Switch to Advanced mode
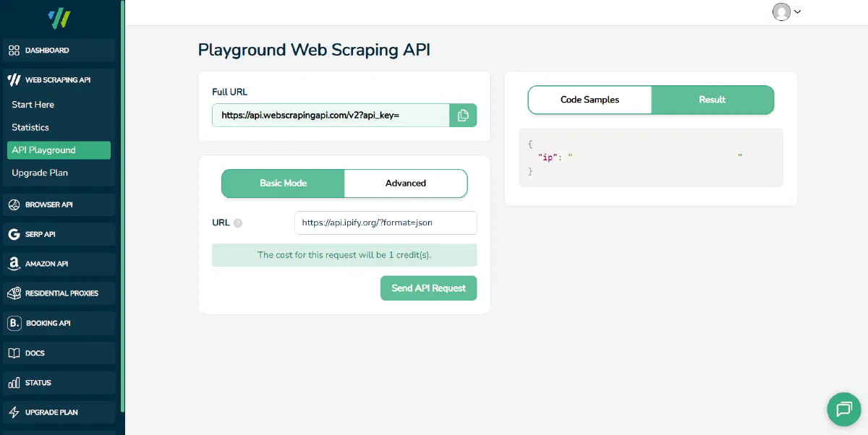The width and height of the screenshot is (868, 435). 406,183
